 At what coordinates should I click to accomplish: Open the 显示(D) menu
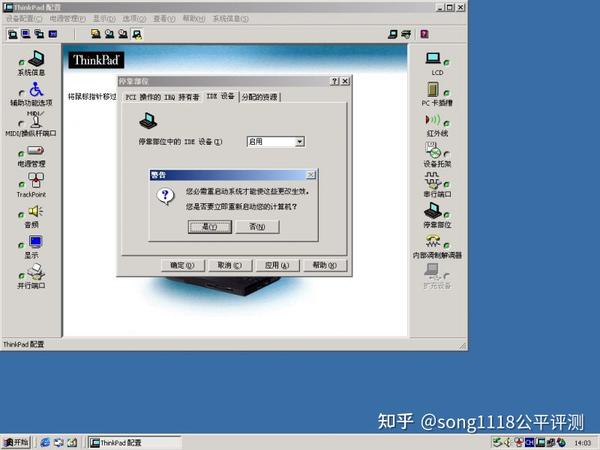[x=104, y=18]
